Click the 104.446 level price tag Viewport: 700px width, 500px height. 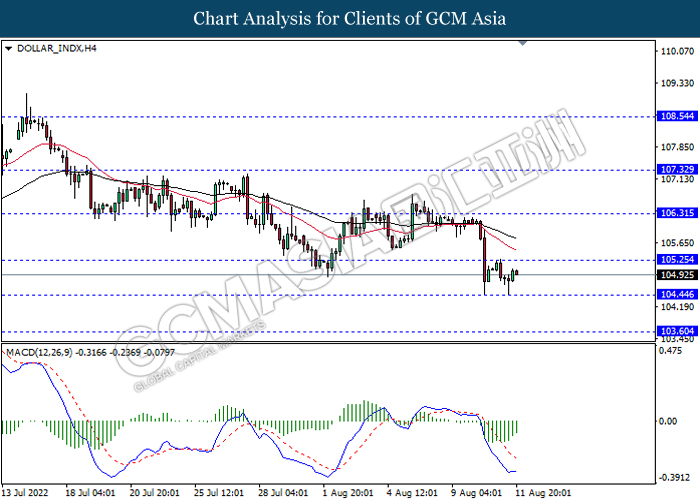[677, 294]
